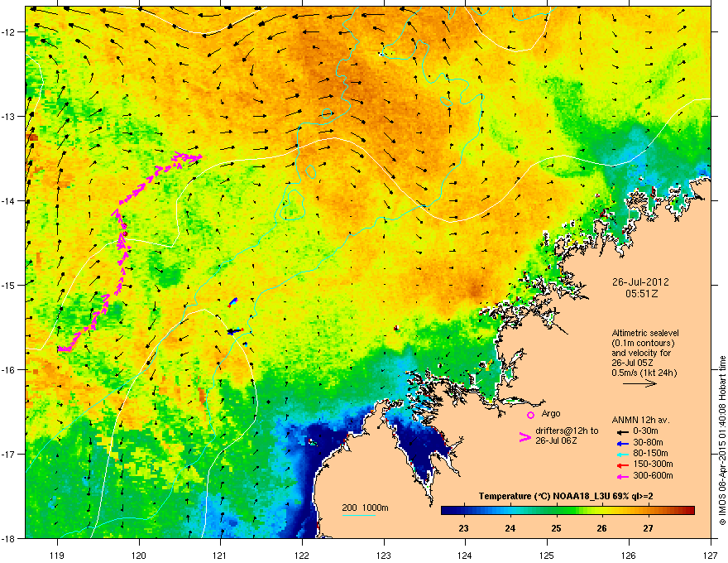Click the '0-30m' depth label
The height and width of the screenshot is (563, 728).
click(x=645, y=431)
